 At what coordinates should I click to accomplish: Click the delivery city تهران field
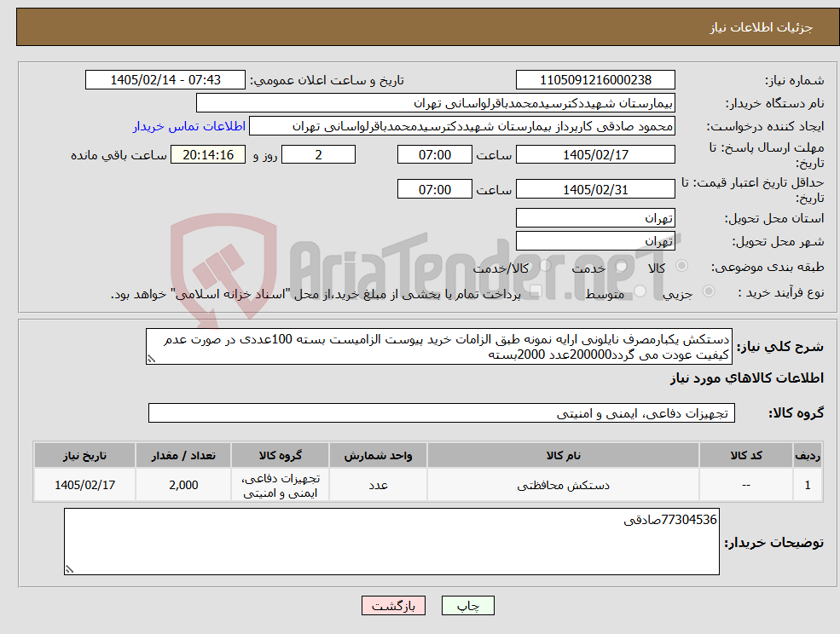click(x=595, y=241)
